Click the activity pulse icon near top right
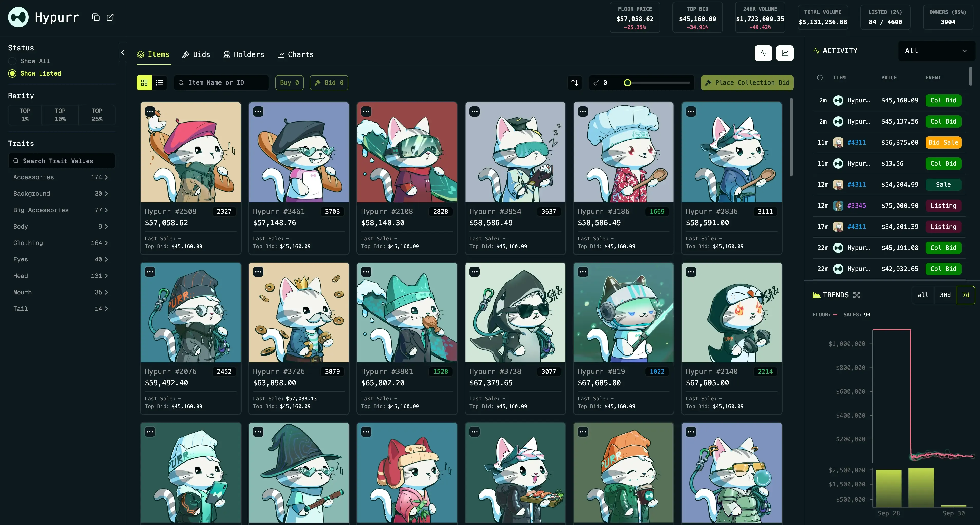980x525 pixels. click(764, 53)
